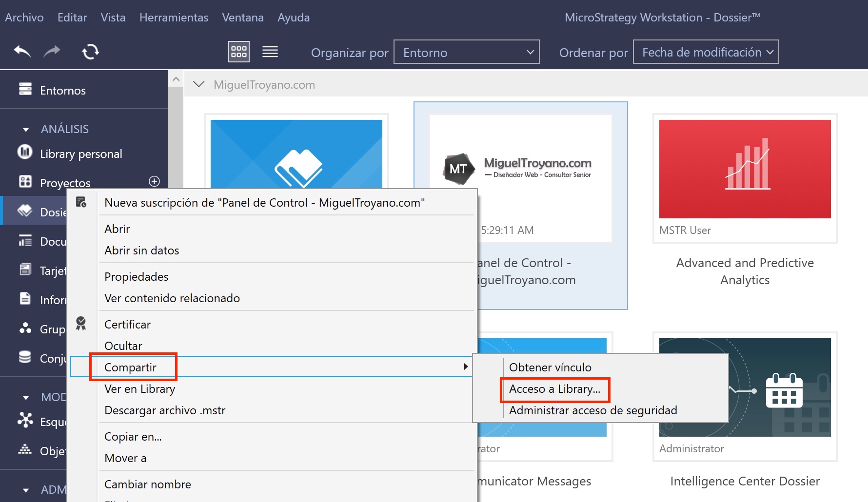Switch to list view layout
Screen dimensions: 868x502
[270, 52]
